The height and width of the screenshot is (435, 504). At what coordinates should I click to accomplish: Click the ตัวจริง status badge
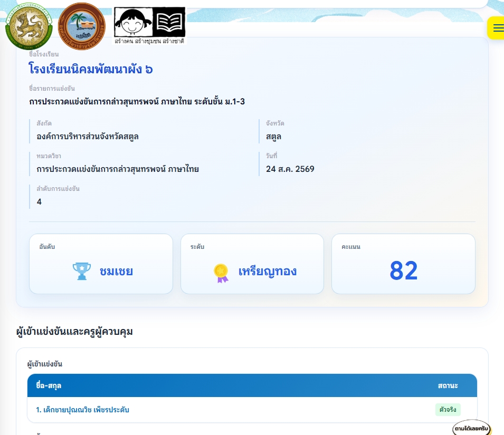click(x=448, y=410)
